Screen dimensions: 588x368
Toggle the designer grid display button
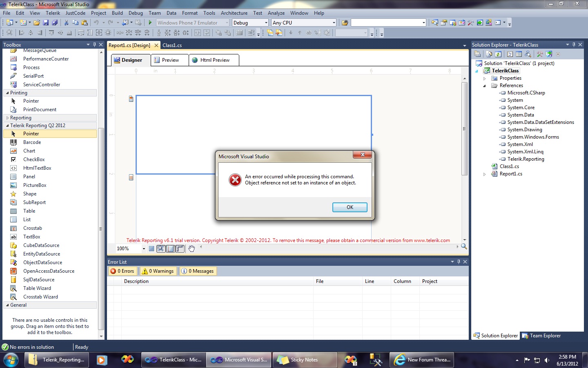(151, 249)
